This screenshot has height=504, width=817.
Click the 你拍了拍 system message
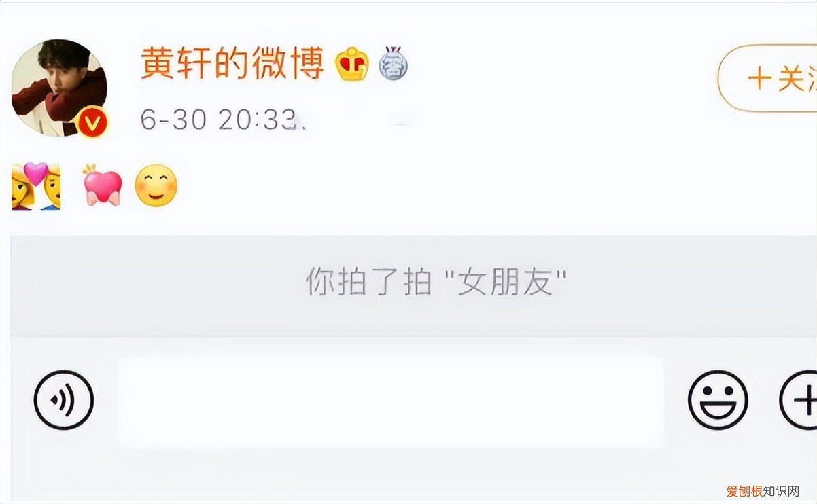pos(436,282)
